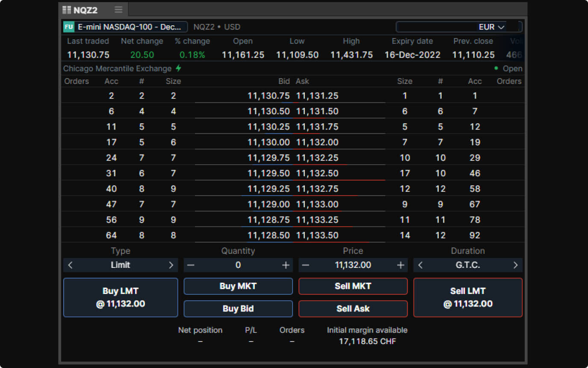Switch to next order type after Limit
This screenshot has height=368, width=588.
click(x=171, y=265)
